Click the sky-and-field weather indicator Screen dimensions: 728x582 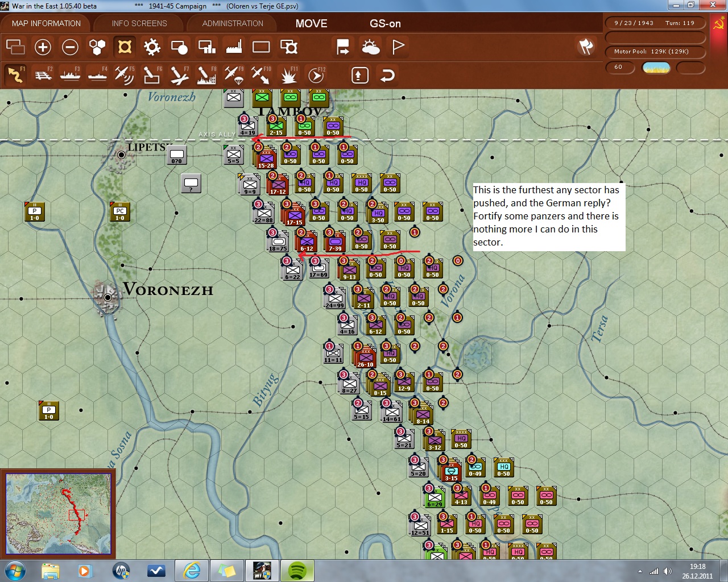(x=656, y=68)
